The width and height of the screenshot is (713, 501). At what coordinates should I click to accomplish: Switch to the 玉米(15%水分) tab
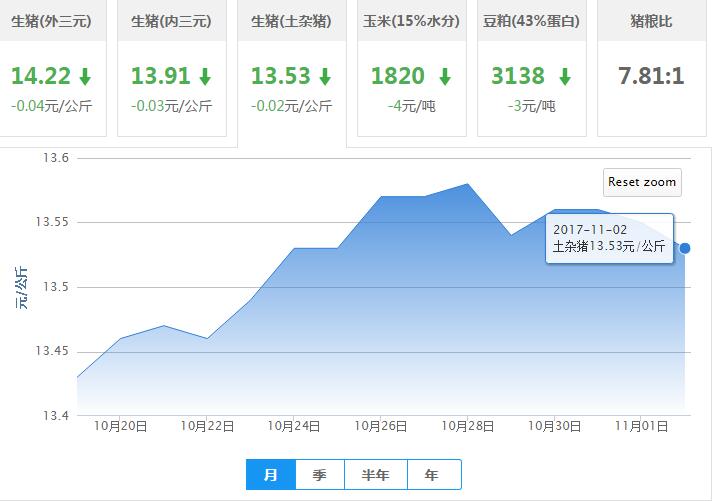(x=411, y=21)
